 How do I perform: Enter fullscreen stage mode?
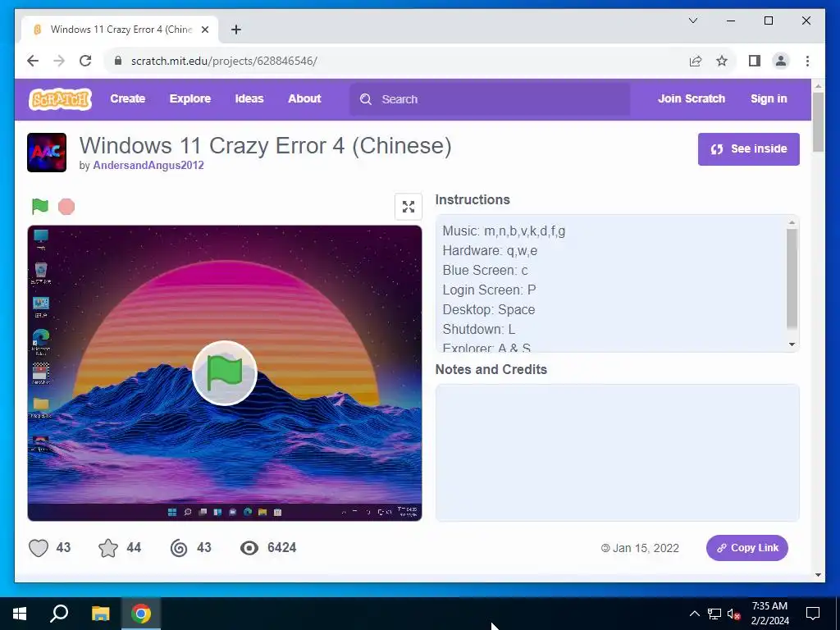(409, 206)
